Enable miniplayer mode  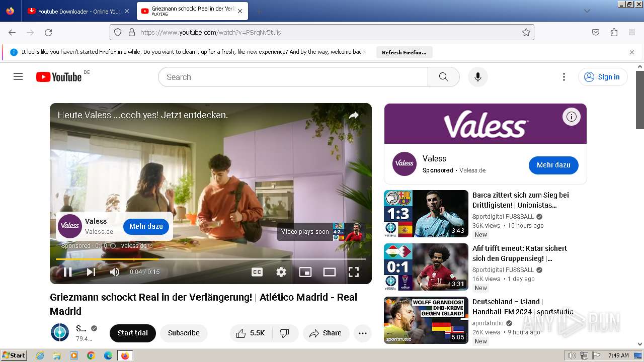[305, 272]
